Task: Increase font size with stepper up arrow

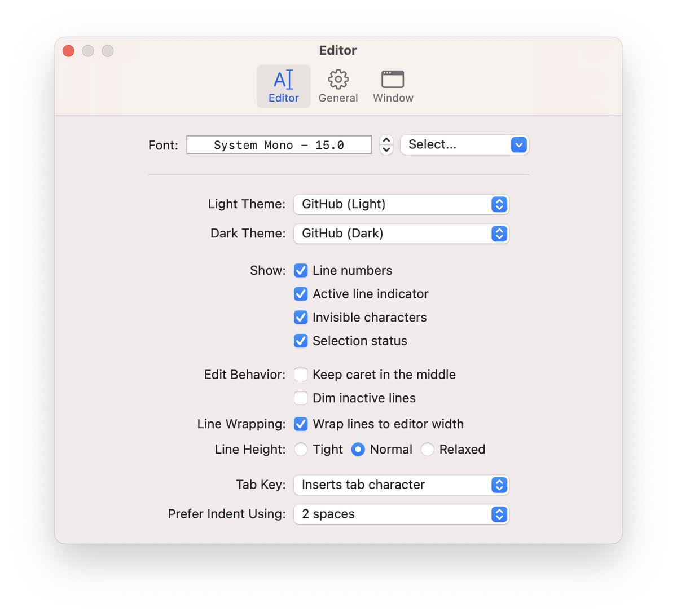Action: [386, 140]
